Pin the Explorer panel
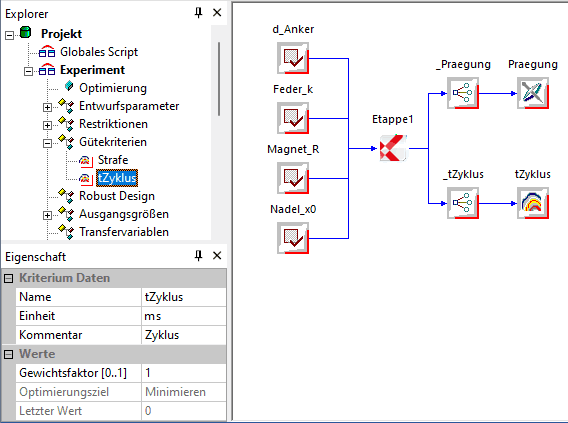 point(198,13)
